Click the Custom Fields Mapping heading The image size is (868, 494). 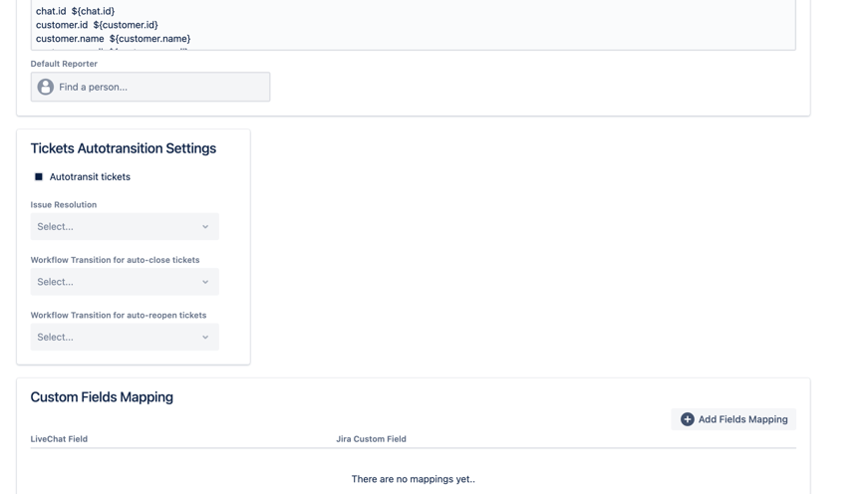102,397
